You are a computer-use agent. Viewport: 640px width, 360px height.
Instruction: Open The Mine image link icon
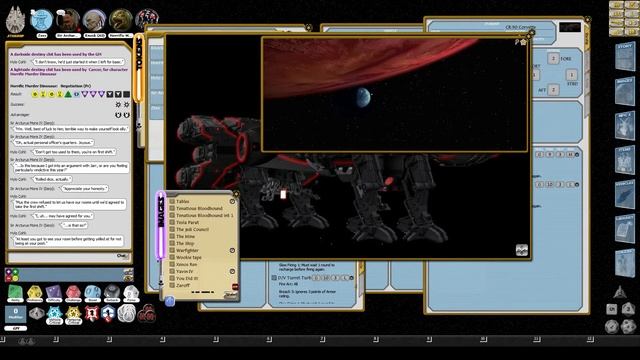[x=172, y=236]
